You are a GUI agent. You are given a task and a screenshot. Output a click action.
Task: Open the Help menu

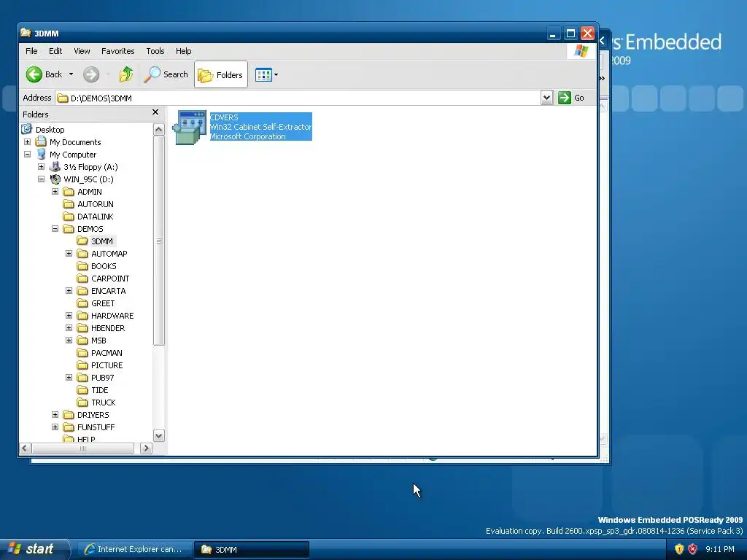click(x=183, y=51)
